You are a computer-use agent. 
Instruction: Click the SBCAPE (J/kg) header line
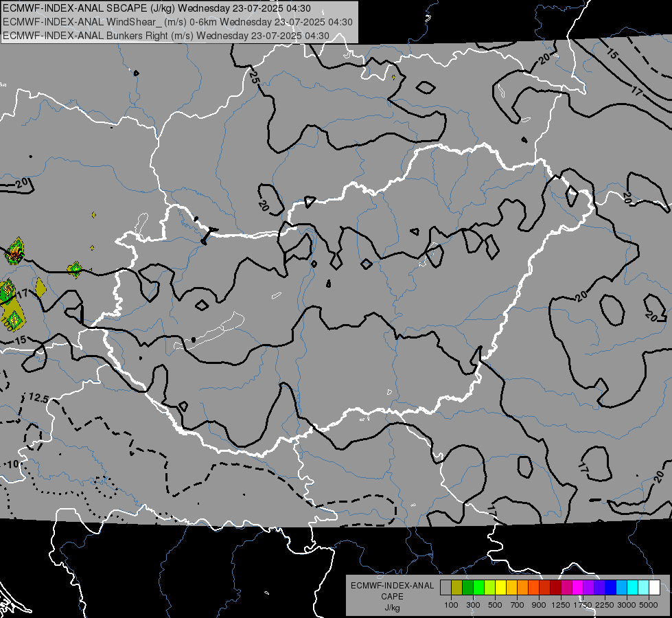pyautogui.click(x=157, y=8)
